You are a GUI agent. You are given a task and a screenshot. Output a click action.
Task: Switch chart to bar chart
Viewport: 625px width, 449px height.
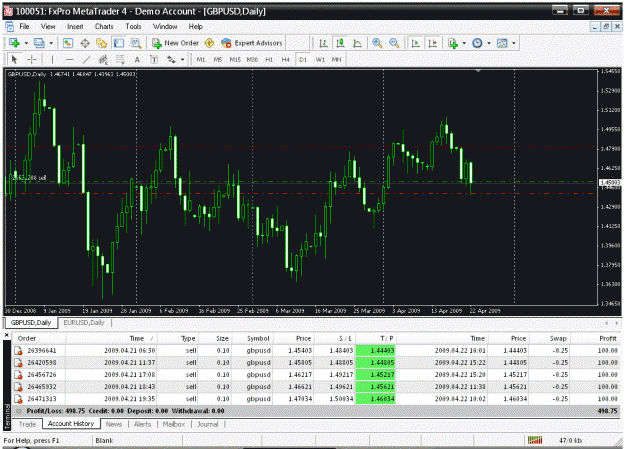click(x=324, y=43)
